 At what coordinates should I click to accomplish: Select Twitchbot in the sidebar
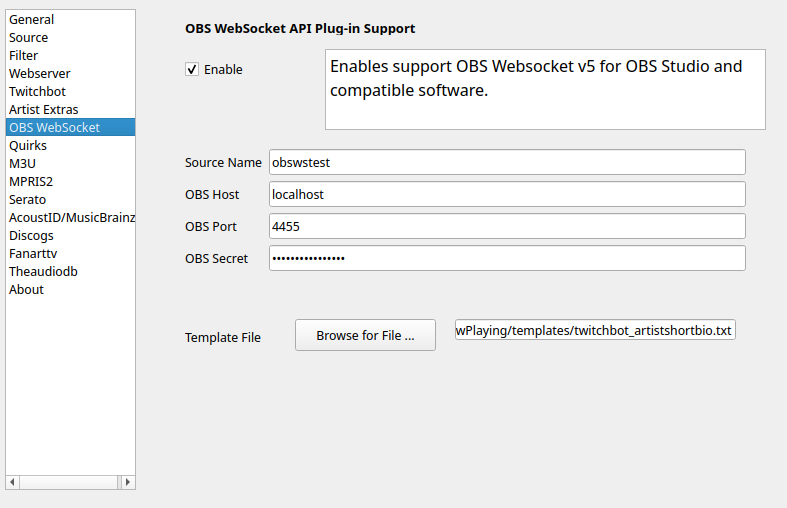[37, 92]
